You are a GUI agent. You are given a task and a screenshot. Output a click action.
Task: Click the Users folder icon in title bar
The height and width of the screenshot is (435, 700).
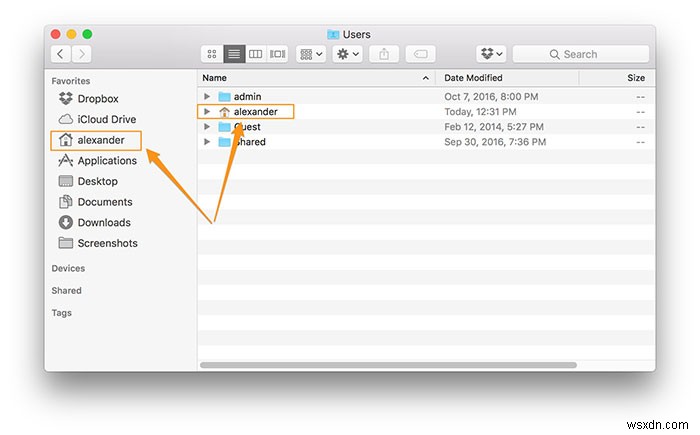pos(333,34)
